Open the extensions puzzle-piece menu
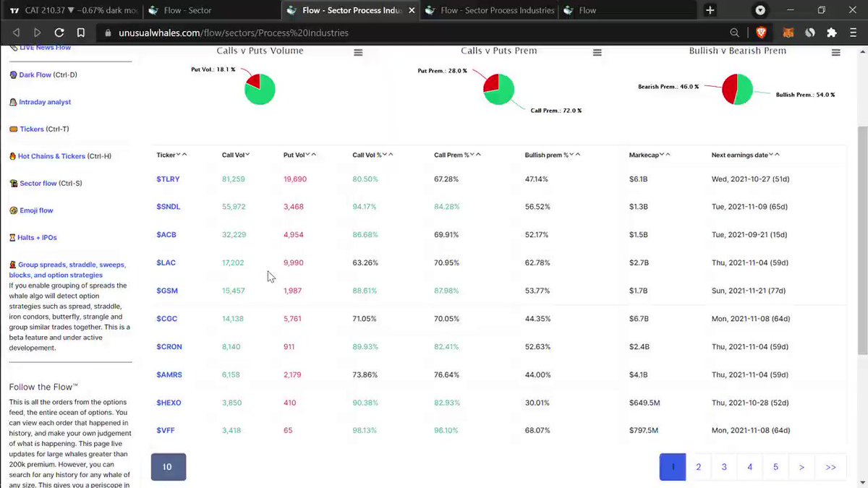The width and height of the screenshot is (868, 488). point(832,33)
